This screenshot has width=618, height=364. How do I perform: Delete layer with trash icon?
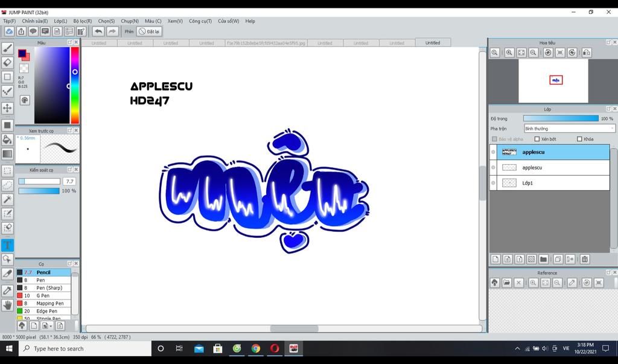(584, 259)
